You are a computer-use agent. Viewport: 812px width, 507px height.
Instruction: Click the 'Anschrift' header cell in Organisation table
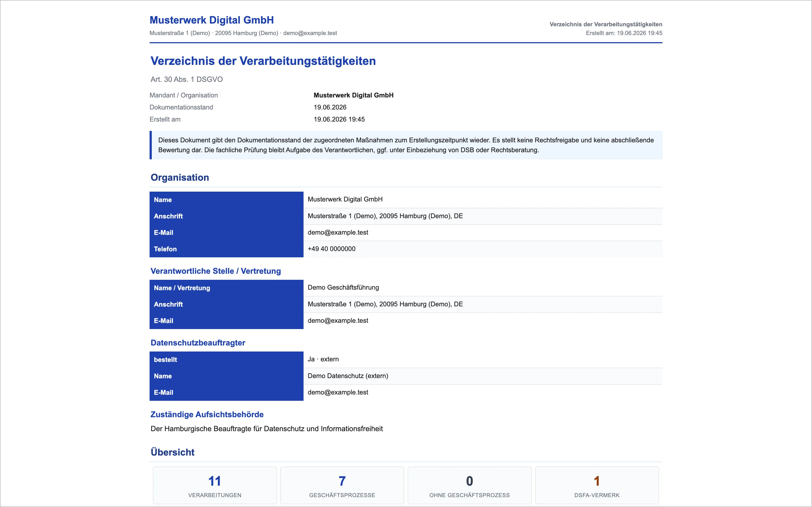[227, 216]
